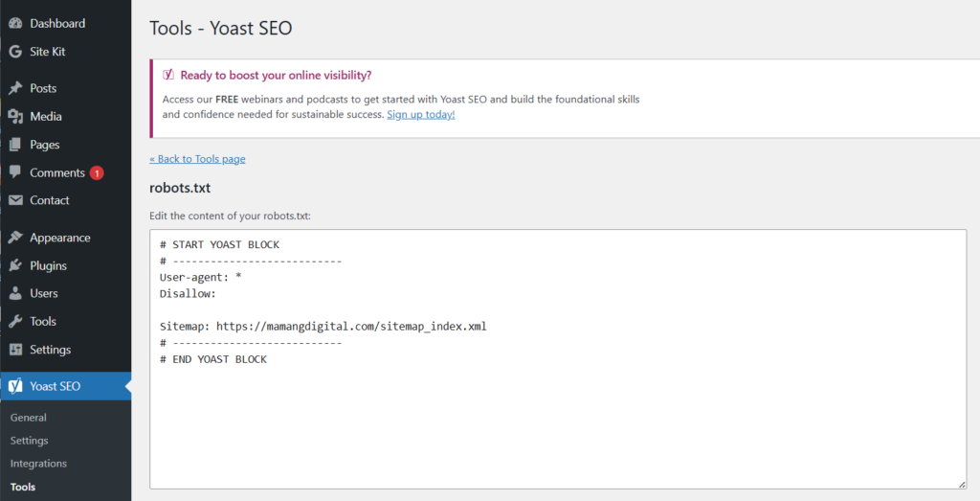This screenshot has height=501, width=980.
Task: Click the 'Disallow:' line in editor
Action: click(188, 293)
